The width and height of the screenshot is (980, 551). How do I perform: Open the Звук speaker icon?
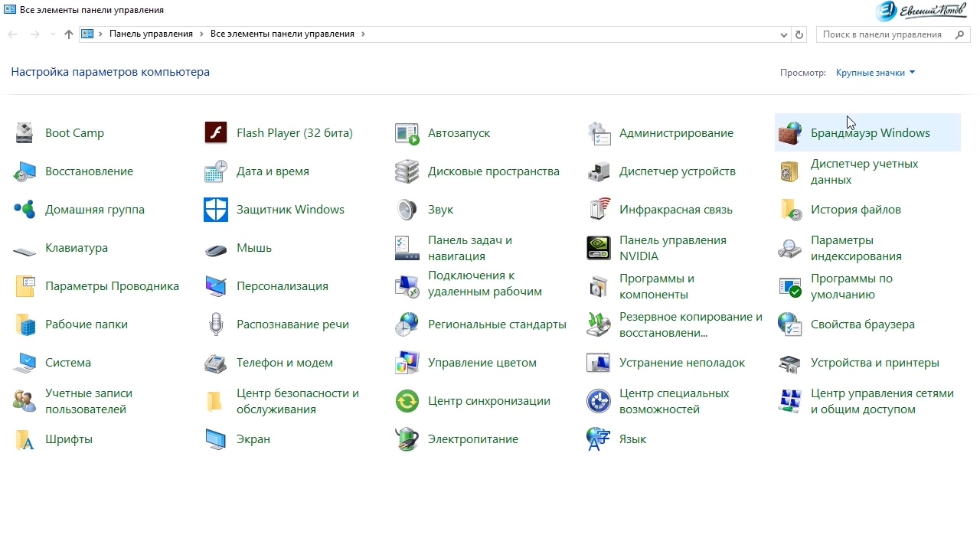(x=407, y=210)
